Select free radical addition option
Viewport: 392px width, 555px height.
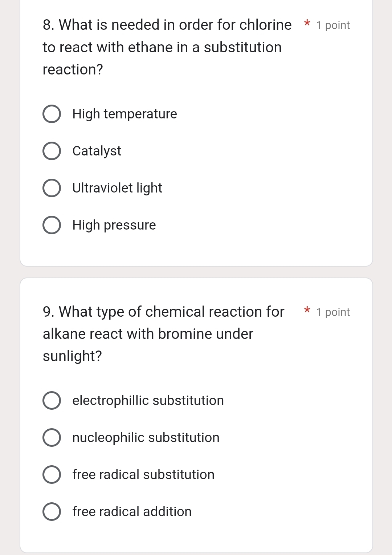click(x=51, y=512)
